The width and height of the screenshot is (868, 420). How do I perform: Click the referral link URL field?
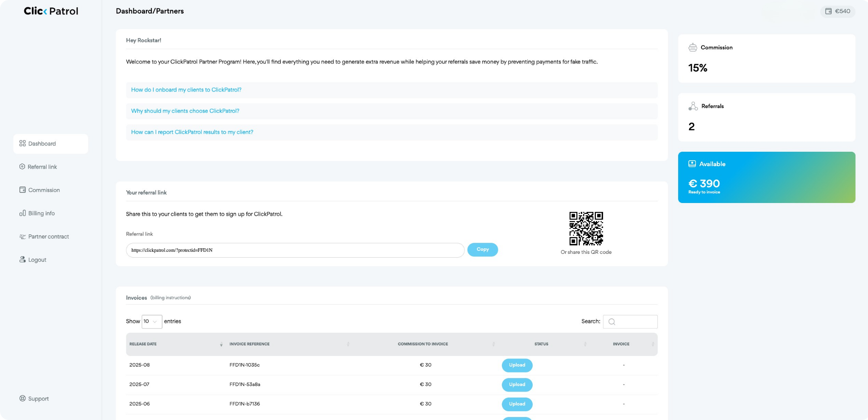pos(295,250)
